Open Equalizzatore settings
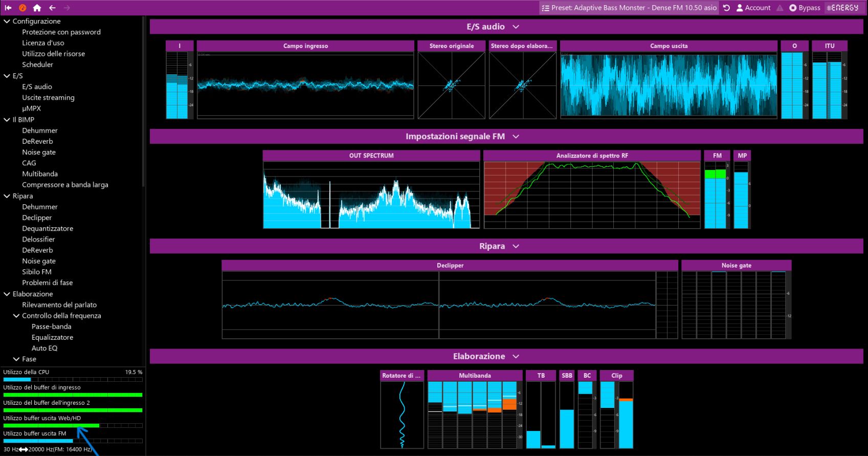Image resolution: width=868 pixels, height=456 pixels. tap(52, 338)
